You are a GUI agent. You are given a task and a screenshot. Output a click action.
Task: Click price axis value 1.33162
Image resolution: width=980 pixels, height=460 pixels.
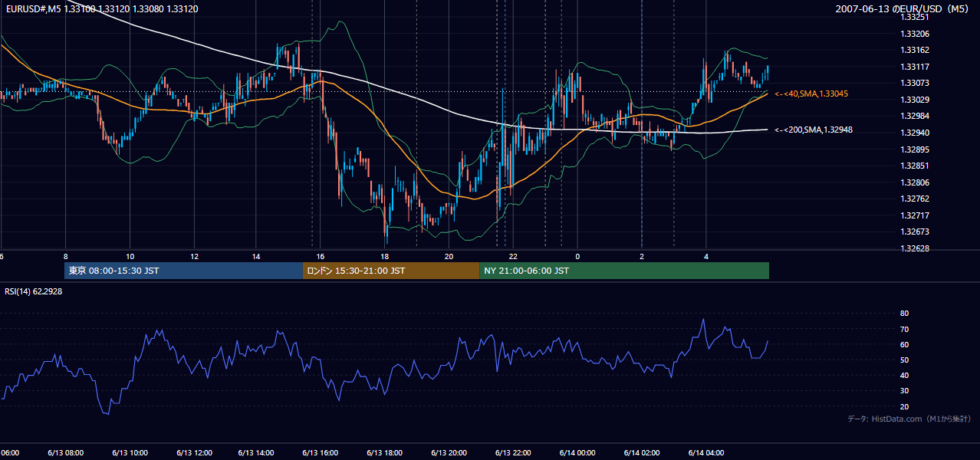click(915, 50)
